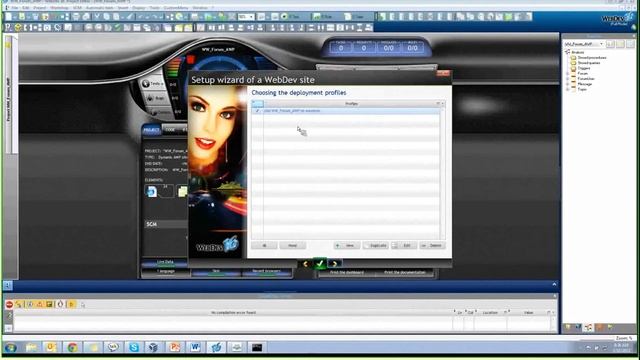The image size is (640, 360).
Task: Collapse the Analysis root tree node
Action: point(567,52)
